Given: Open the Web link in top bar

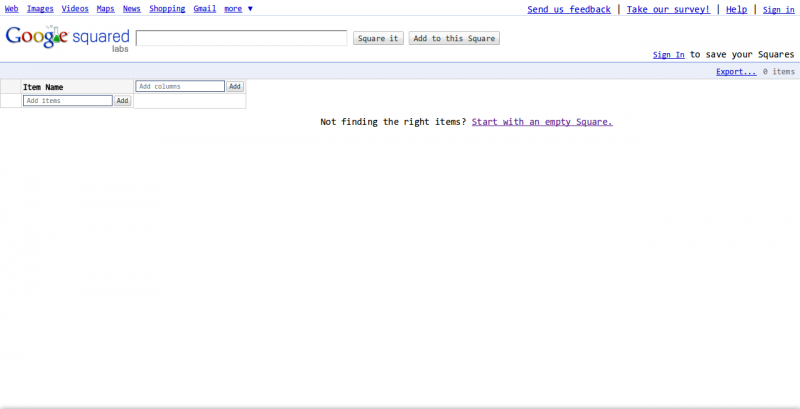Looking at the screenshot, I should pyautogui.click(x=12, y=9).
